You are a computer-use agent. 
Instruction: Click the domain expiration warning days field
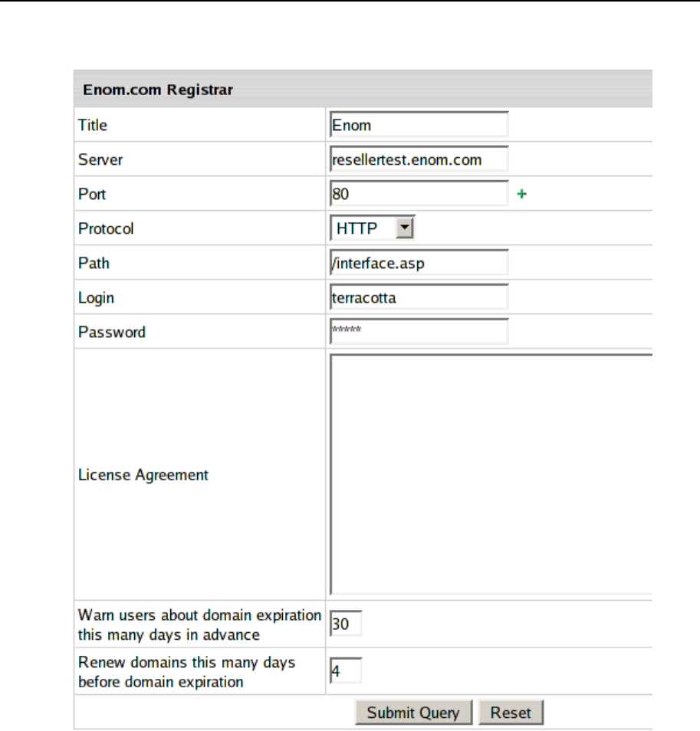point(345,624)
